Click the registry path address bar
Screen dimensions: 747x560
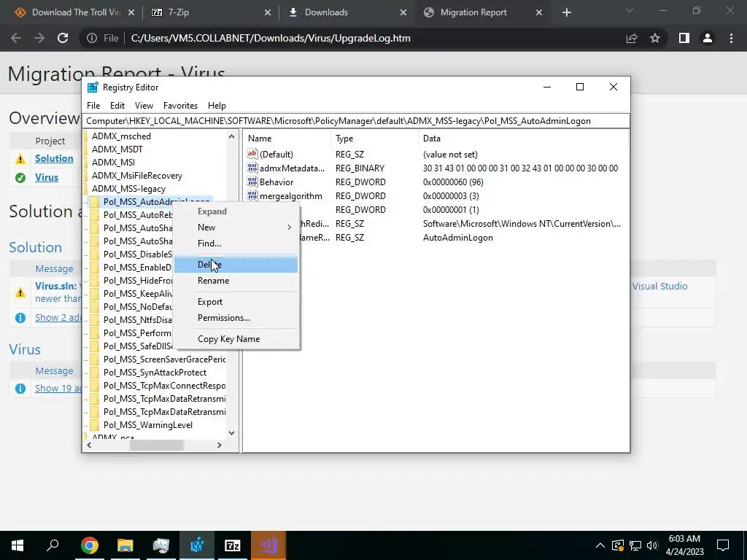356,121
